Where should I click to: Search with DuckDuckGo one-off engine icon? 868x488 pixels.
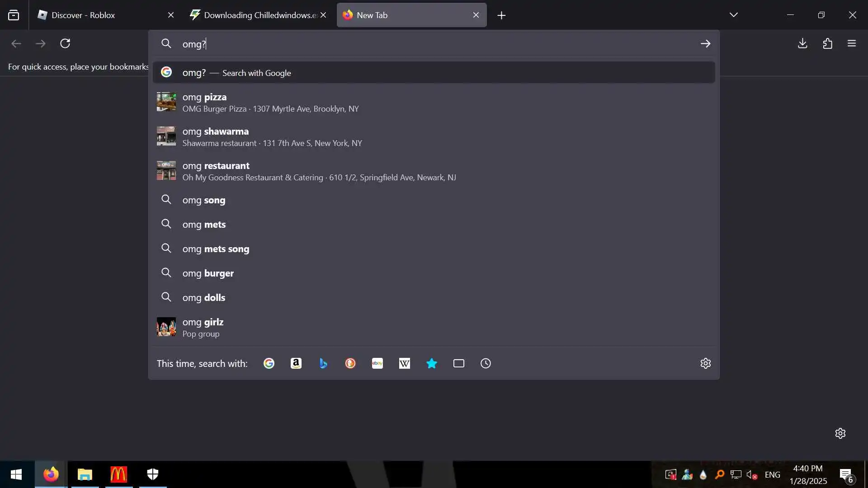(x=350, y=363)
